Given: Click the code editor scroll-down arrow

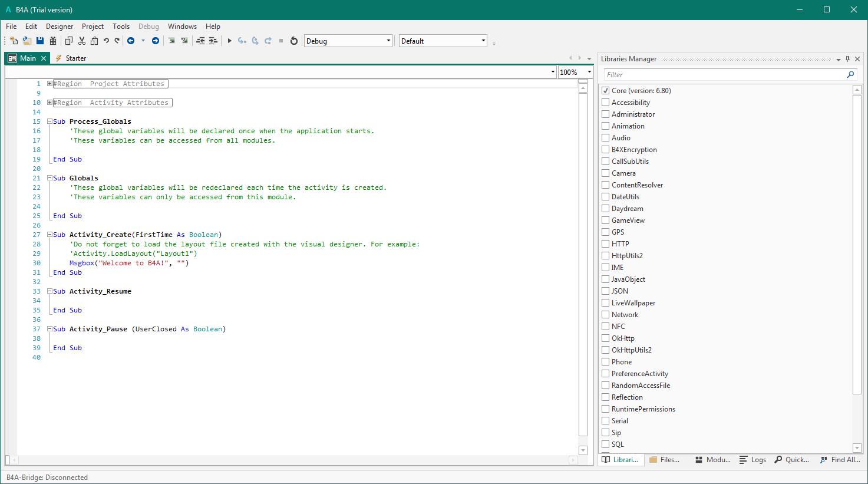Looking at the screenshot, I should point(583,450).
